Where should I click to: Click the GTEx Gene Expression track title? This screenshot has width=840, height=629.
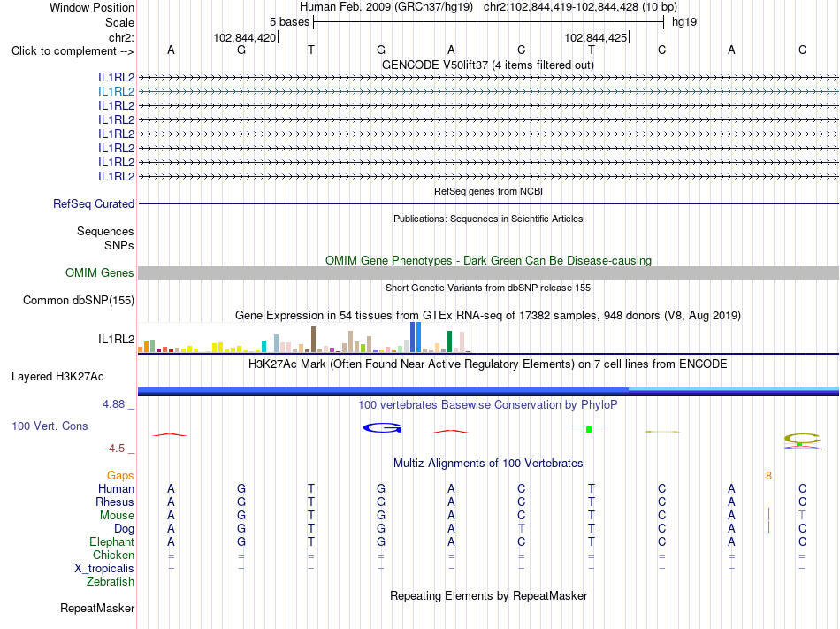(x=488, y=316)
